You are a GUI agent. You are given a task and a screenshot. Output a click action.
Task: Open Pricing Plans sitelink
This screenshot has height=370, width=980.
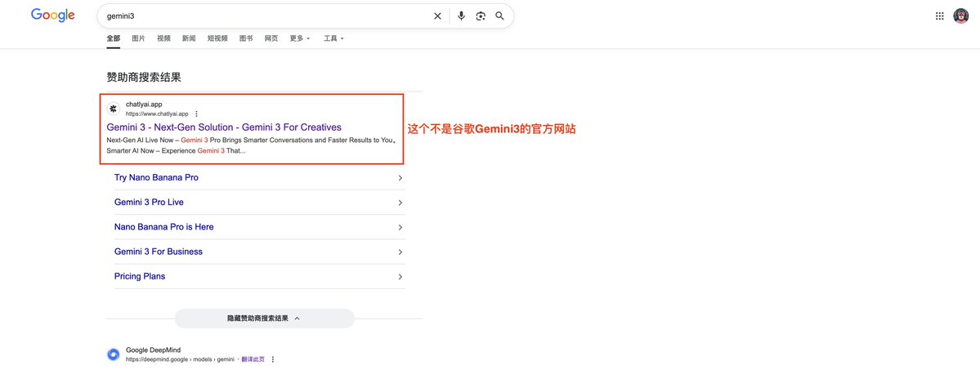pyautogui.click(x=140, y=276)
